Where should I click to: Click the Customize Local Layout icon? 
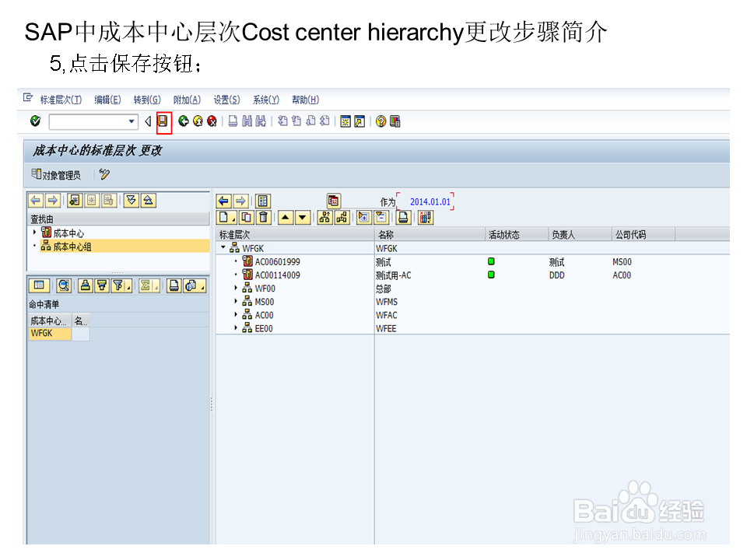coord(395,121)
